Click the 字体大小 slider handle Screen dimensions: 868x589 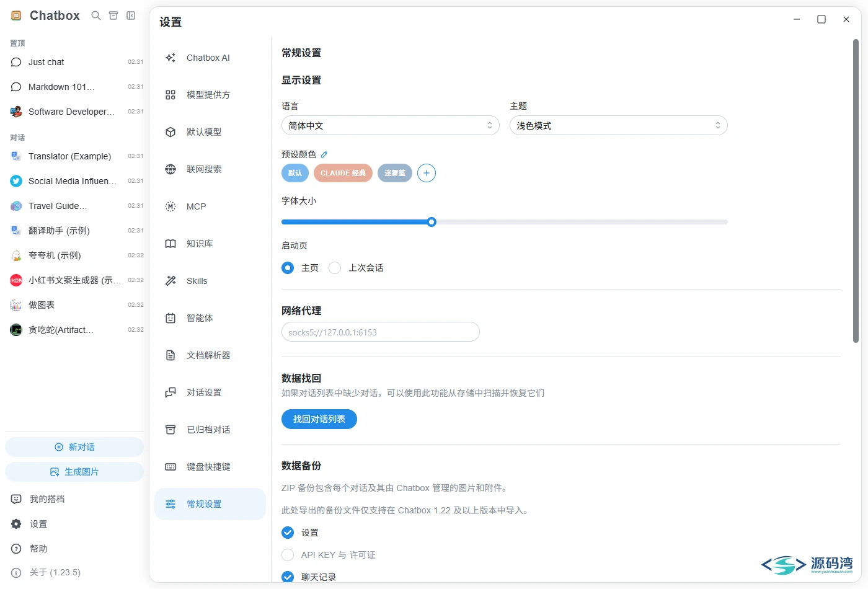pyautogui.click(x=432, y=222)
